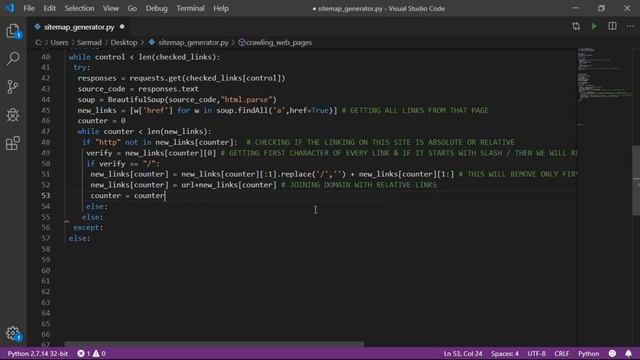Click the 'try:' line
This screenshot has width=640, height=360.
pyautogui.click(x=82, y=67)
